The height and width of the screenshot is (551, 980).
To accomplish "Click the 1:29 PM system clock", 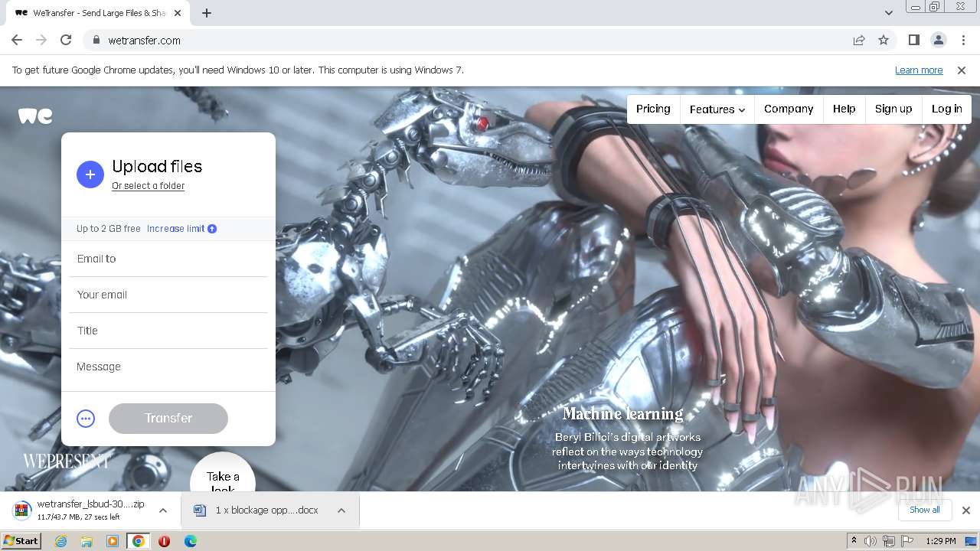I will pos(941,541).
